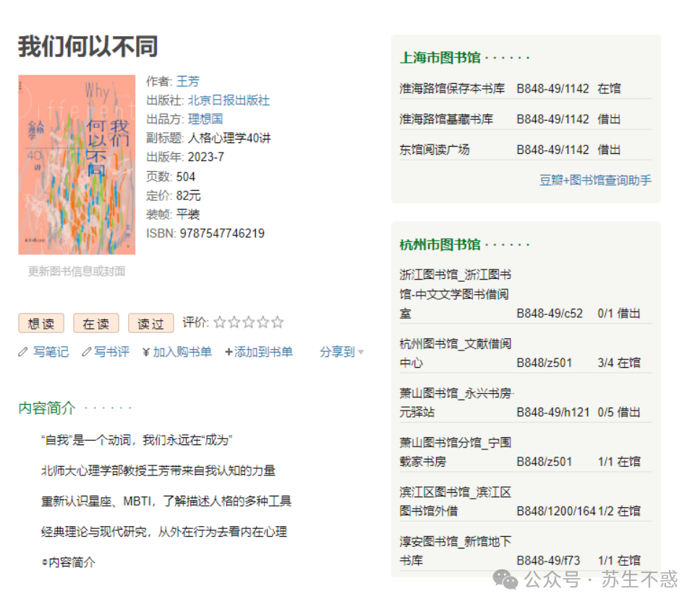This screenshot has height=607, width=700.
Task: Click call number B848/1200/164
Action: pyautogui.click(x=556, y=511)
